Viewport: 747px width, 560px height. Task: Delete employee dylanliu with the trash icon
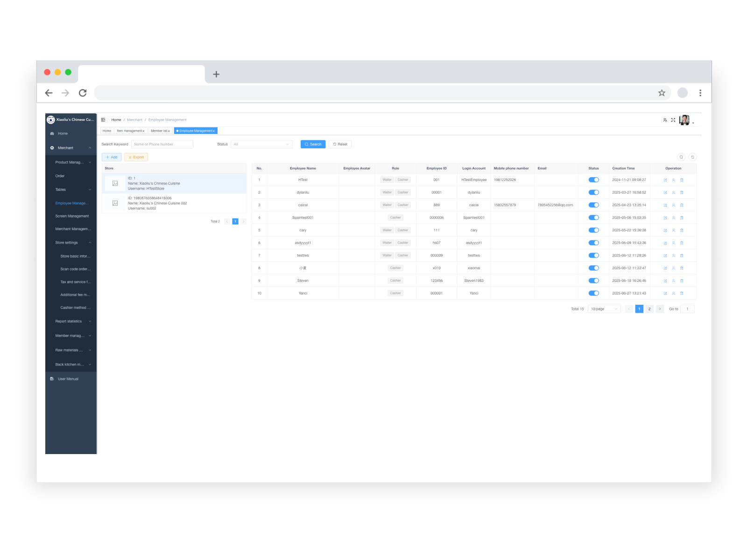click(x=682, y=193)
